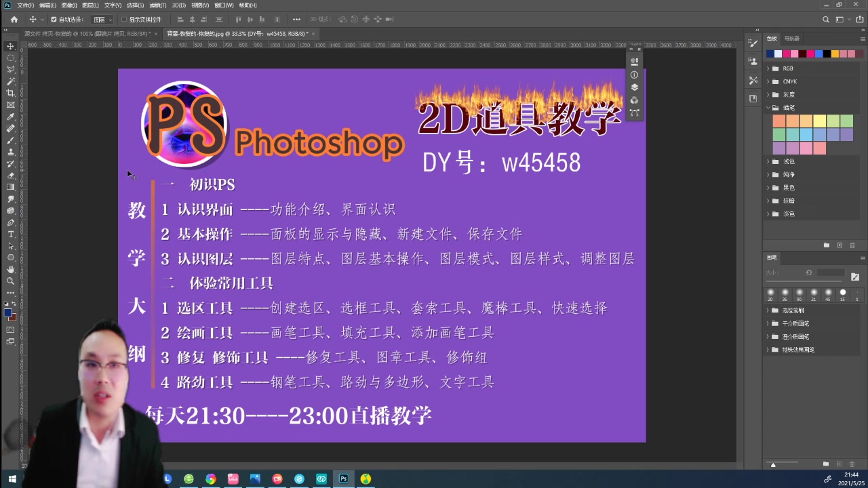Open the 文件(F) menu
Viewport: 868px width, 488px height.
25,5
